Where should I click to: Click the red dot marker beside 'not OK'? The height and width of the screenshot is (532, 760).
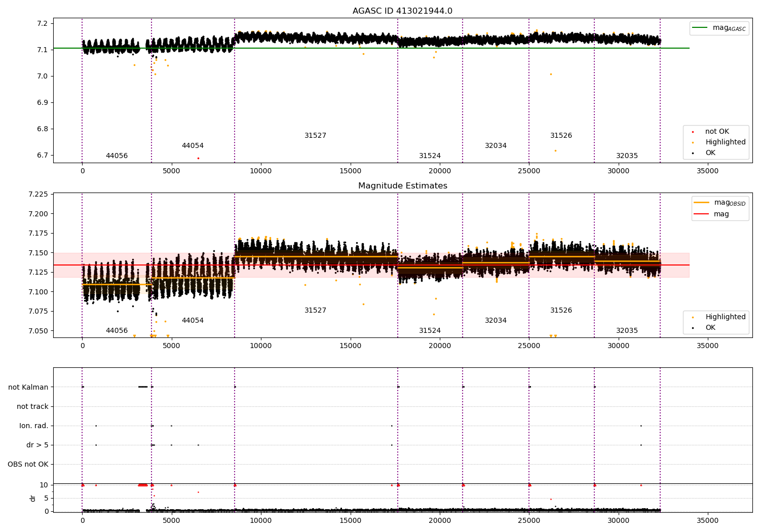(693, 132)
